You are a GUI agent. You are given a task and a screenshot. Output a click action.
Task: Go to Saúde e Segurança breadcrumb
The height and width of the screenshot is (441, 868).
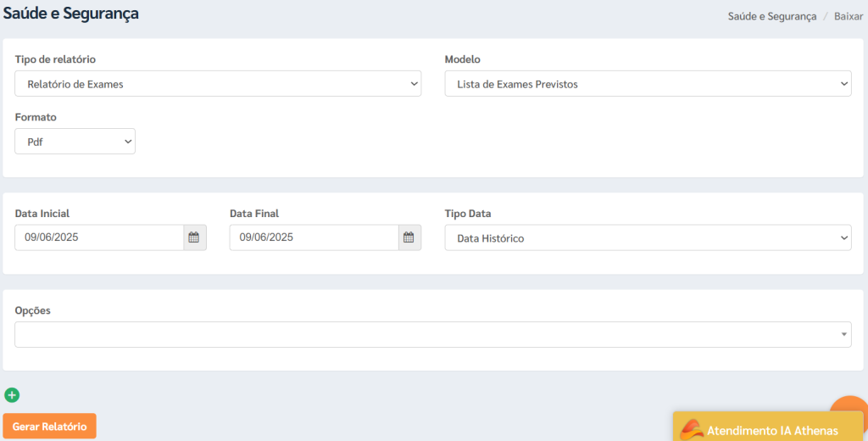(771, 16)
